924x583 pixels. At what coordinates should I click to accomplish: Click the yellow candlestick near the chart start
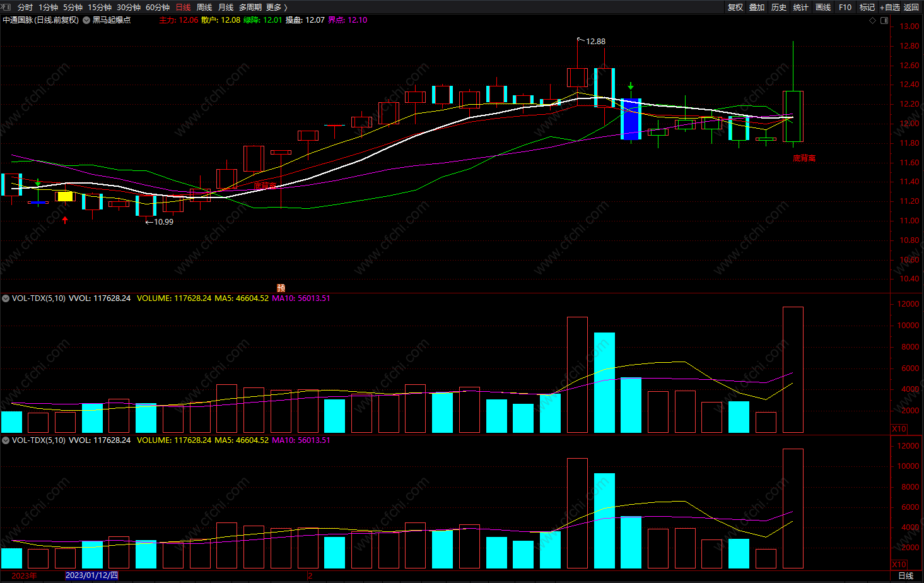(x=65, y=196)
